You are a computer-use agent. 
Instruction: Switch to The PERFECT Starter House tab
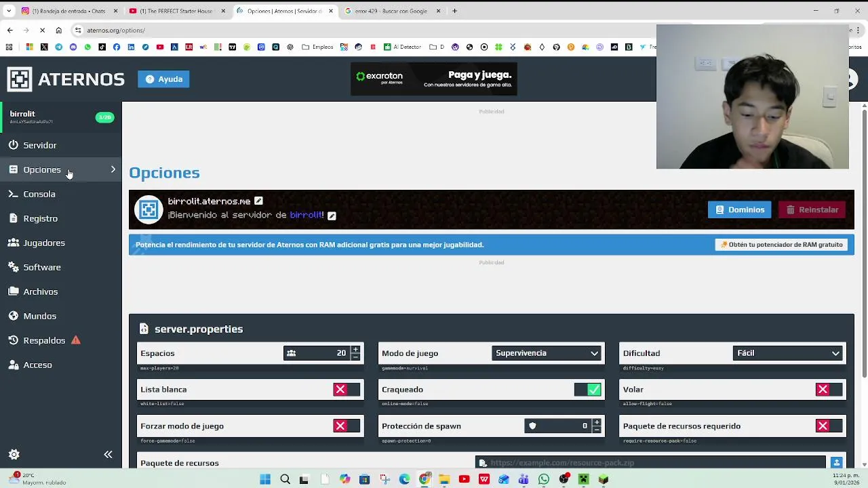[x=176, y=11]
